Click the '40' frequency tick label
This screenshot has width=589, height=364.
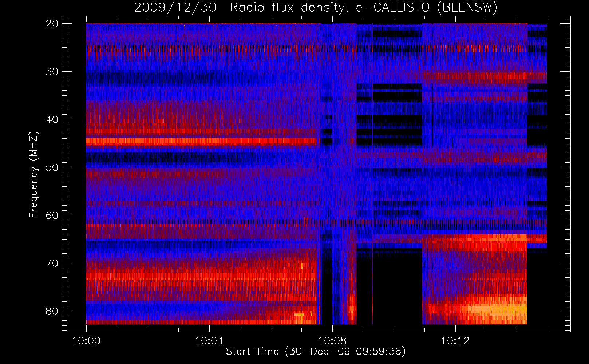click(52, 119)
